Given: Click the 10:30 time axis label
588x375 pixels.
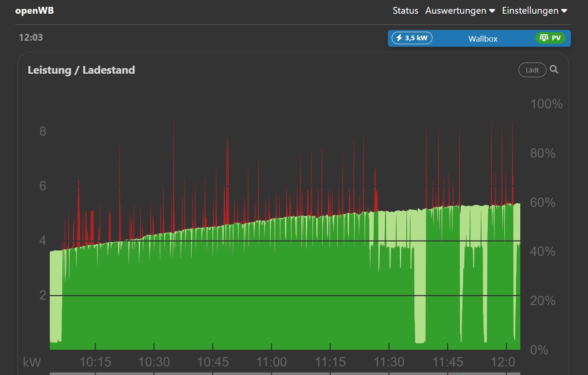Looking at the screenshot, I should 154,363.
